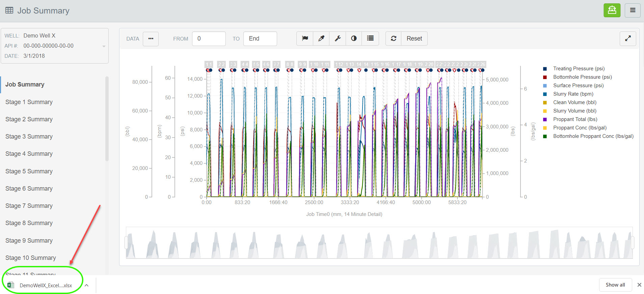This screenshot has width=644, height=294.
Task: Toggle Proppant Total (lbs) legend entry
Action: pyautogui.click(x=575, y=119)
